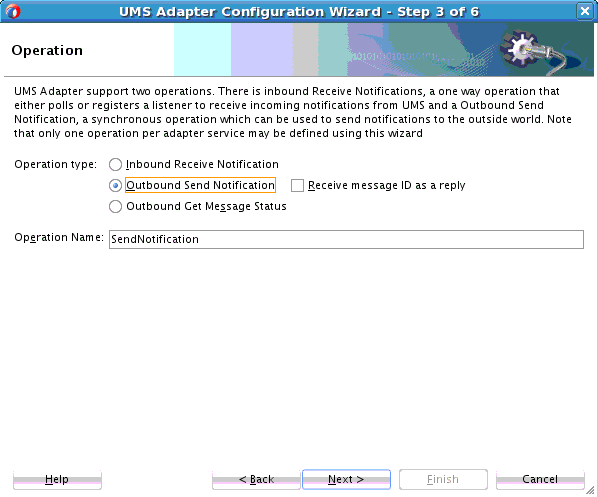Image resolution: width=598 pixels, height=497 pixels.
Task: Open the Help button
Action: (x=57, y=479)
